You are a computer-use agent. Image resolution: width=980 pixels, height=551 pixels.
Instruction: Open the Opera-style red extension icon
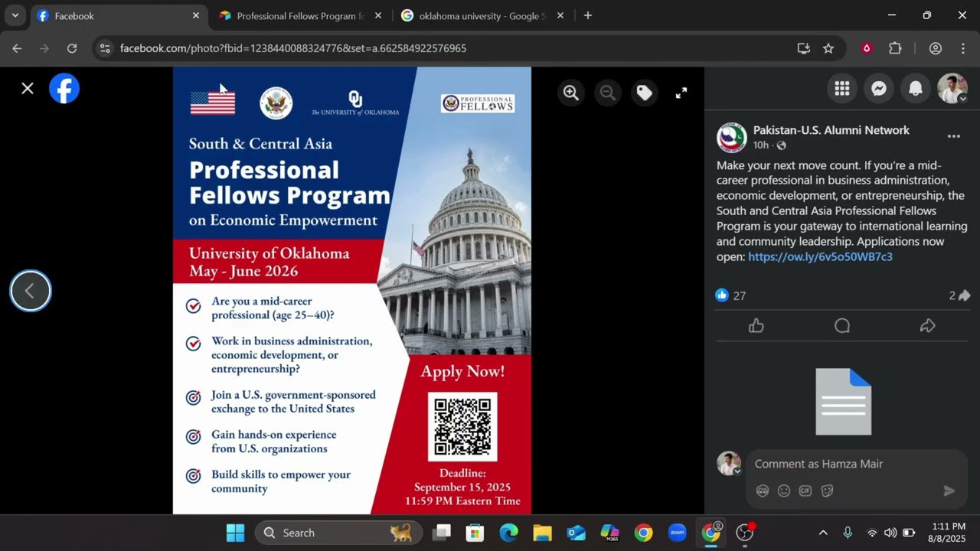(867, 48)
